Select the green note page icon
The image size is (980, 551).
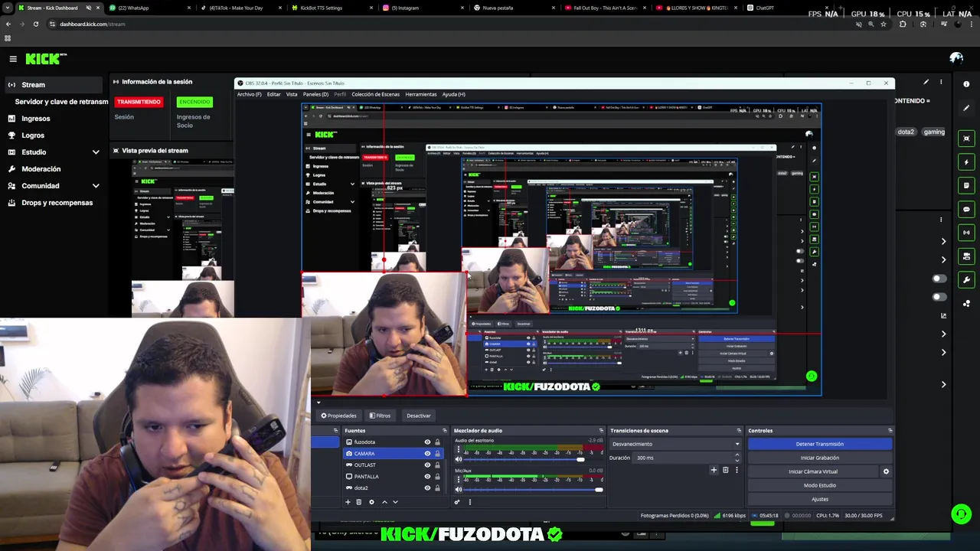click(x=966, y=185)
